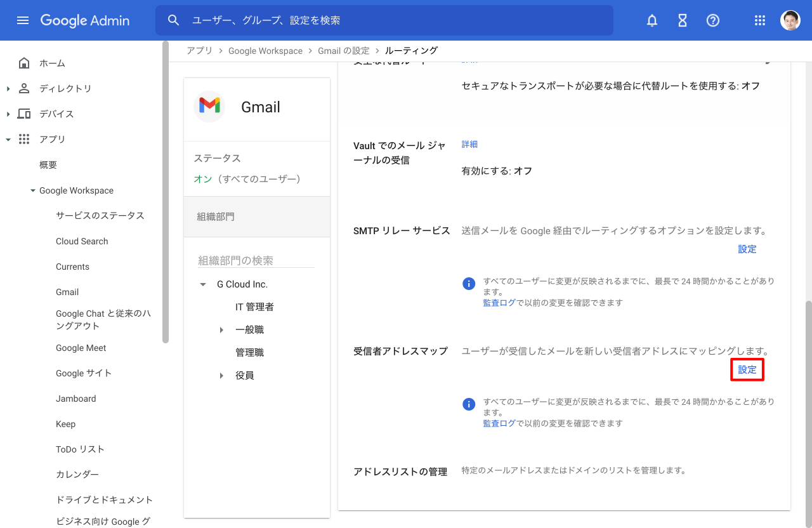Select the IT 管理者 organizational unit
The height and width of the screenshot is (528, 812).
(x=254, y=307)
